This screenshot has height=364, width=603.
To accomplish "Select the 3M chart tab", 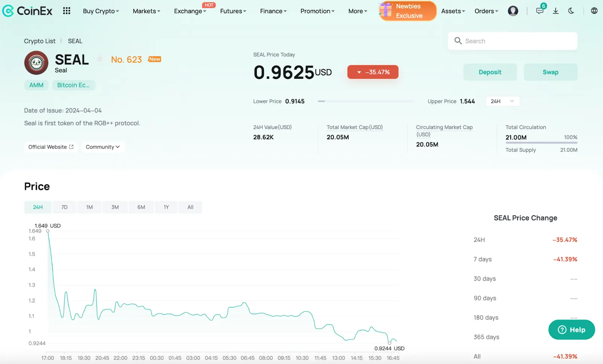I will tap(115, 207).
